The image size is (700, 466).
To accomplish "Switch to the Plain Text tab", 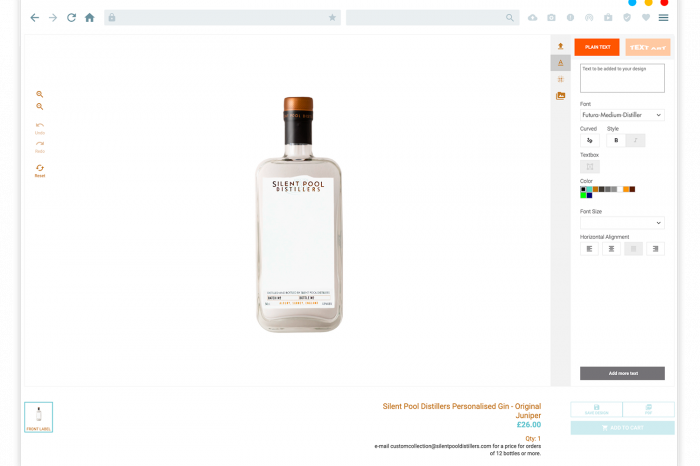I will pos(597,47).
